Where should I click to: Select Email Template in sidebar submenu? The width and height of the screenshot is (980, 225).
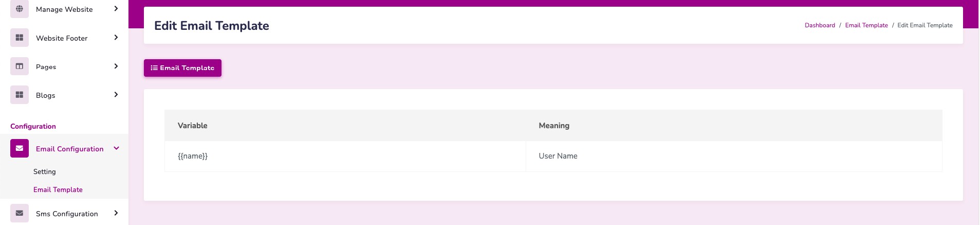(58, 189)
